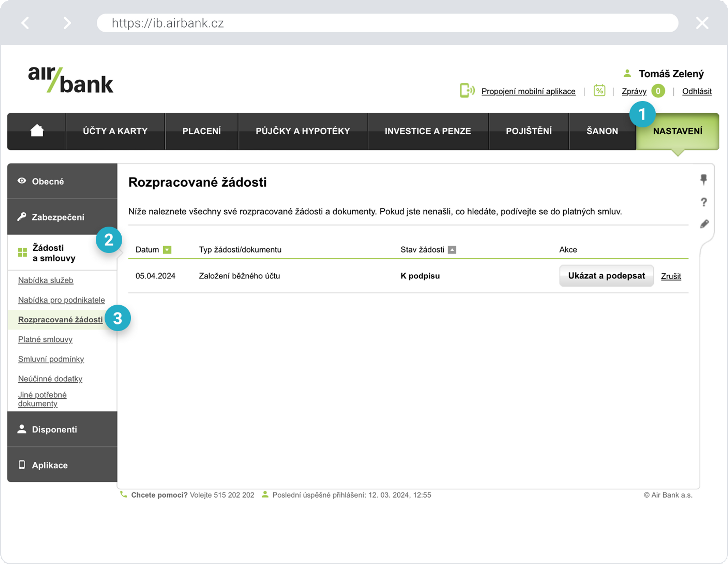Viewport: 728px width, 564px height.
Task: Click the Ukázat a podepsat button
Action: (606, 276)
